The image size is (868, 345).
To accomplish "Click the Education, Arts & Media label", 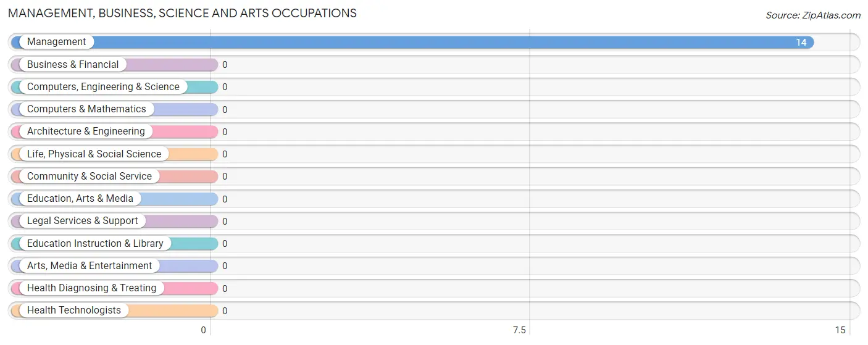I will point(80,199).
